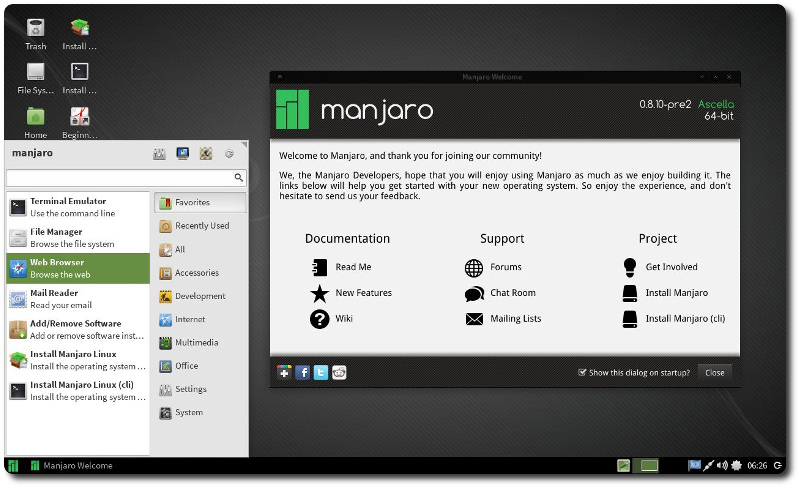Select the Favorites category
800x488 pixels.
(200, 203)
